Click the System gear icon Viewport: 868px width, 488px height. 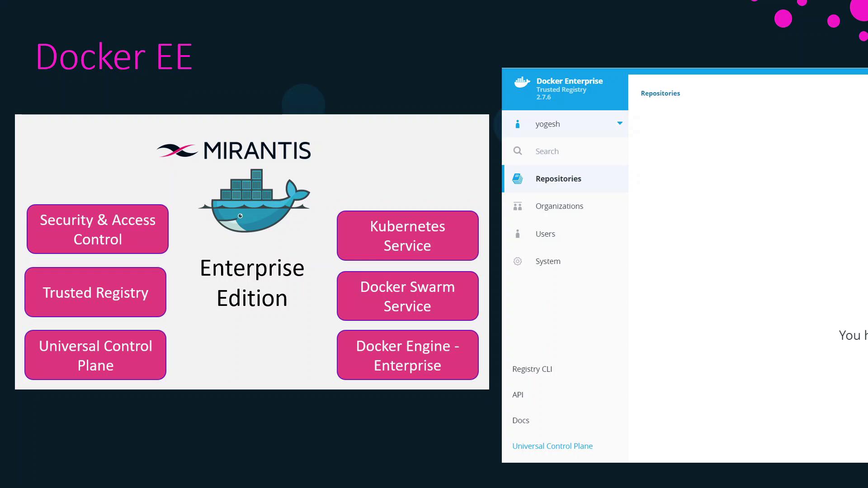click(x=518, y=261)
